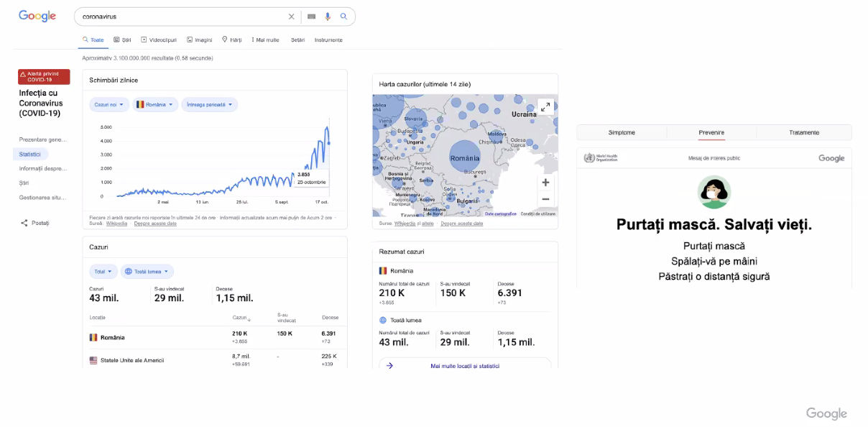Open Știri in the left COVID sidebar
The width and height of the screenshot is (868, 427).
pos(24,183)
